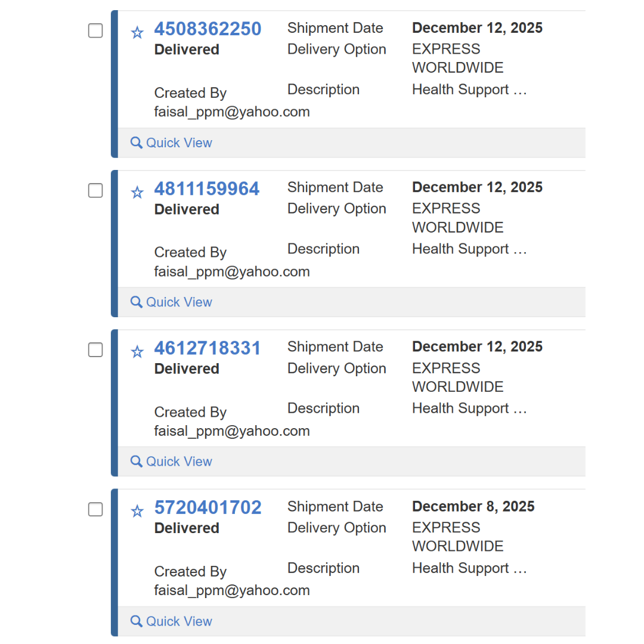
Task: Expand Quick View for shipment 5720401702
Action: (179, 621)
